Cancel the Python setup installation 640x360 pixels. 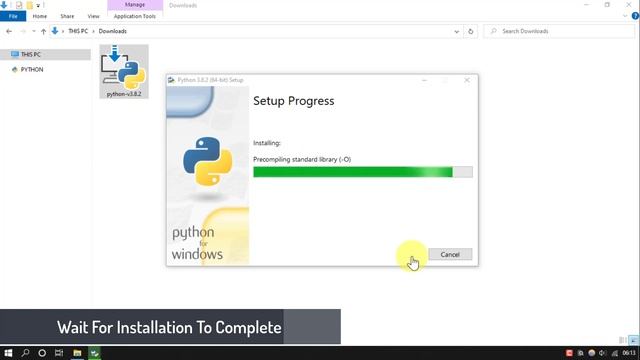[x=450, y=254]
